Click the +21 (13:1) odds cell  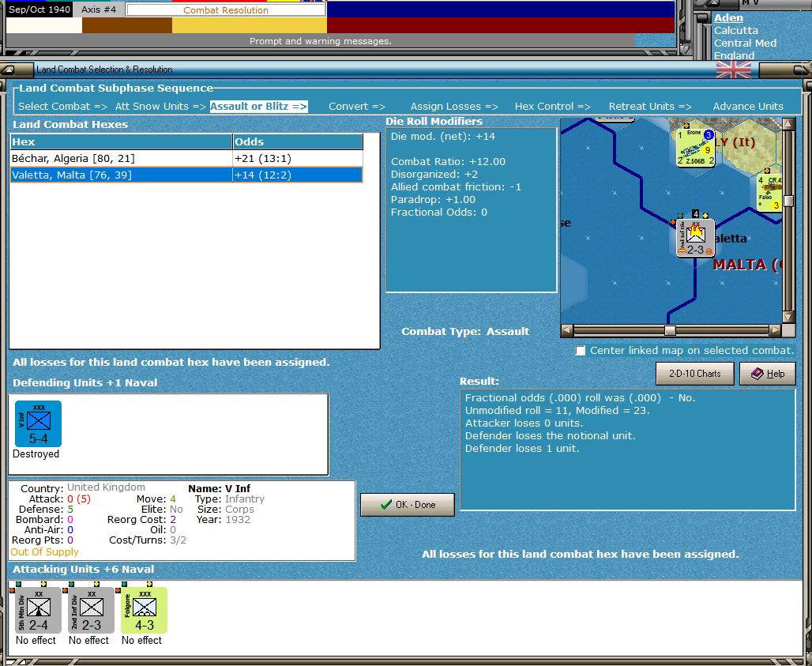coord(298,159)
